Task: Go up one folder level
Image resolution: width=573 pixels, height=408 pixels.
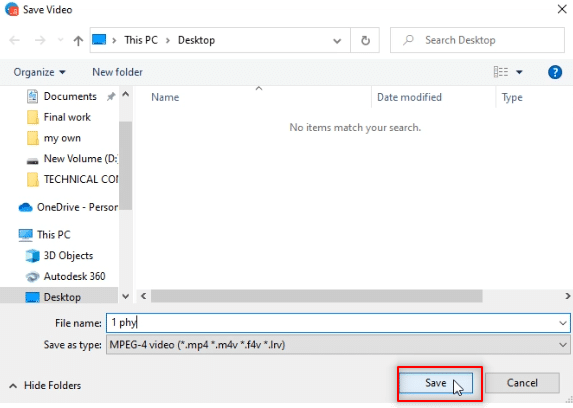Action: point(78,40)
